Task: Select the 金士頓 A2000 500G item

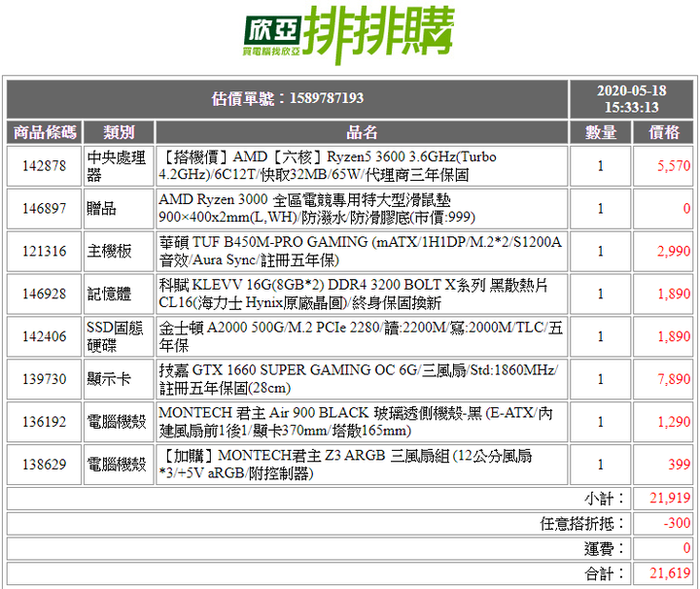Action: point(361,336)
